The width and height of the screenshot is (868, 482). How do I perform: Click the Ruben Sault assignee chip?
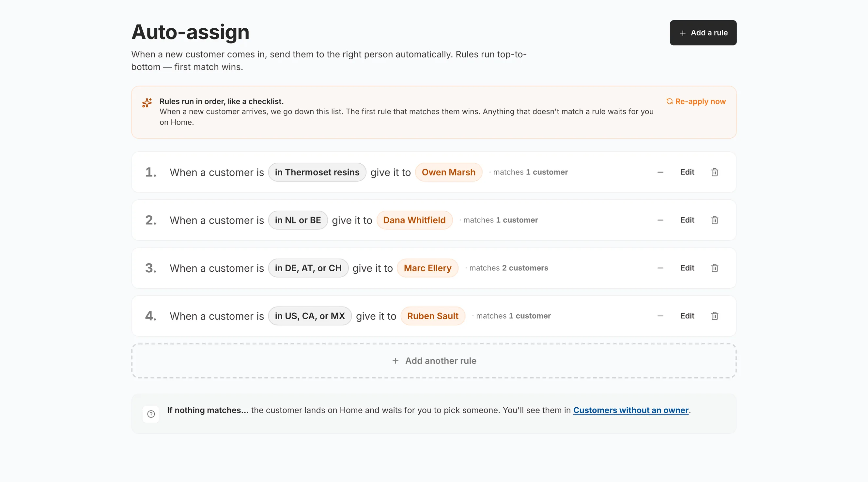(433, 316)
